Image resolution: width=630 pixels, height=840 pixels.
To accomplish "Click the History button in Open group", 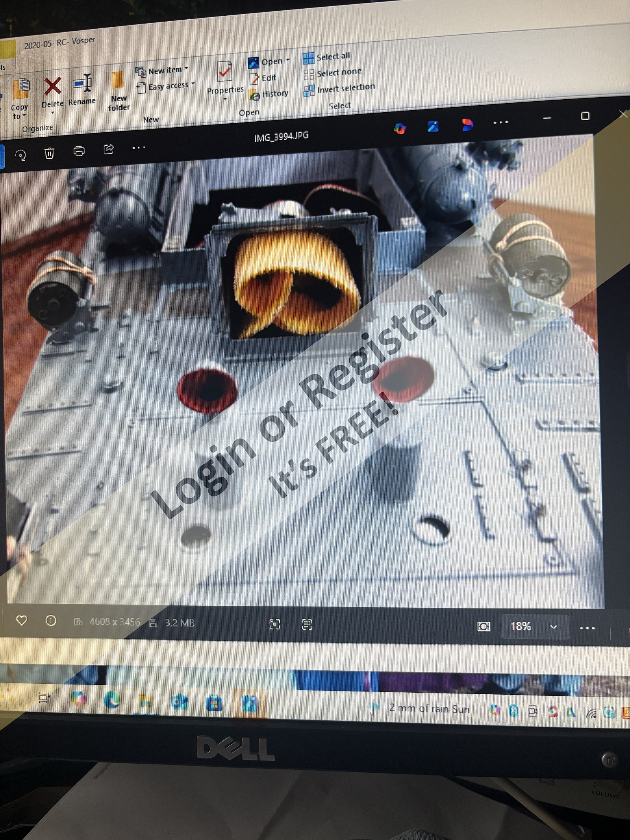I will (x=275, y=94).
